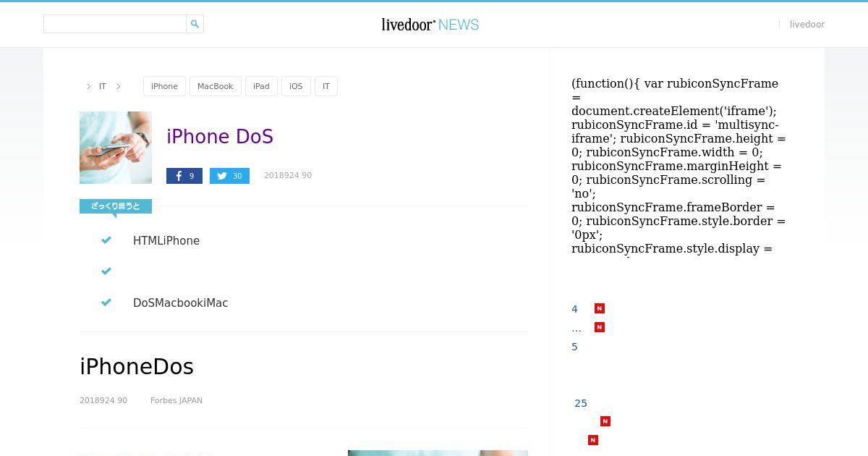The width and height of the screenshot is (868, 456).
Task: Click the search magnifier button
Action: (x=195, y=24)
